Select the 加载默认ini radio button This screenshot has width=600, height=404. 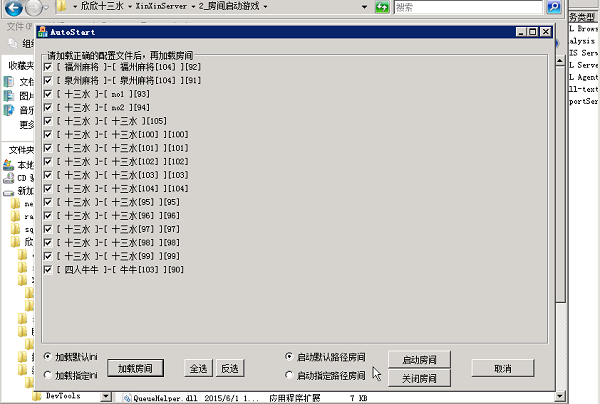[47, 357]
